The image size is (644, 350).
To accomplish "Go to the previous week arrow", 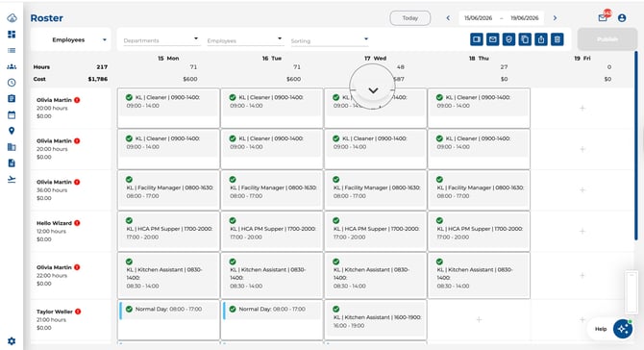I will point(448,18).
